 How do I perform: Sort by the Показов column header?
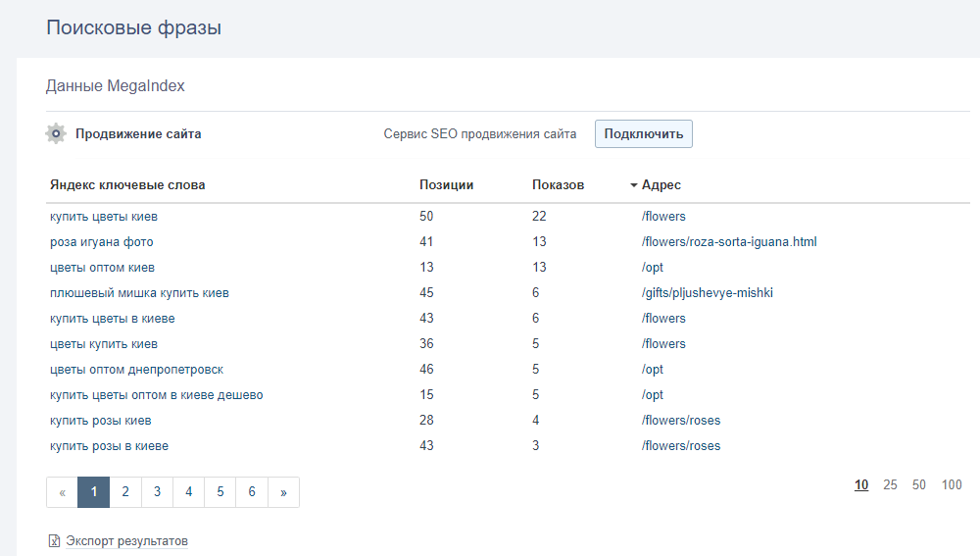[559, 185]
